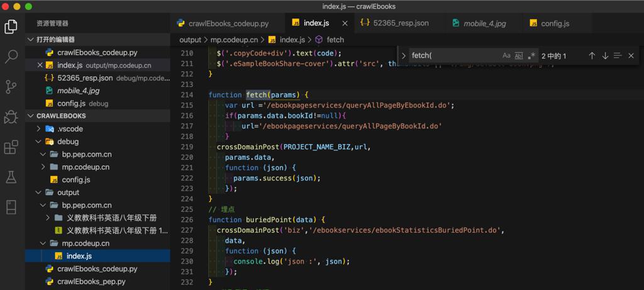Screen dimensions: 644x290
Task: Close index.js in open editors list
Action: coord(40,65)
